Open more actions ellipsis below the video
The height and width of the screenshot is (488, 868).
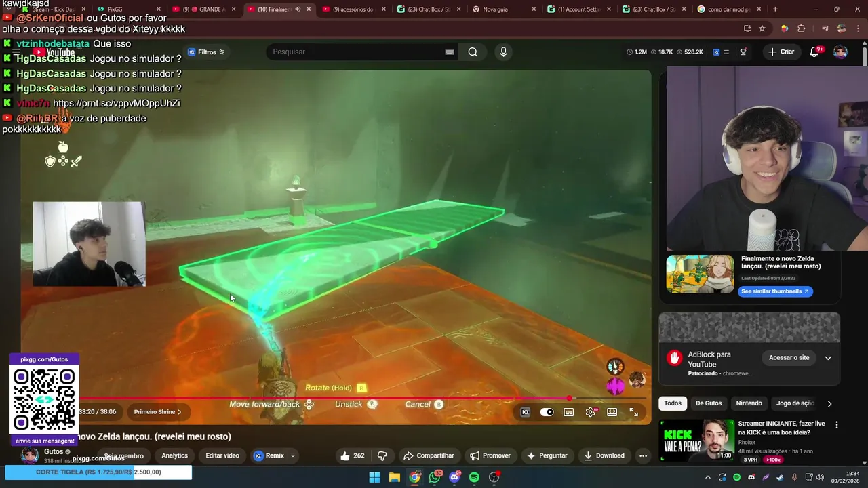pyautogui.click(x=643, y=455)
